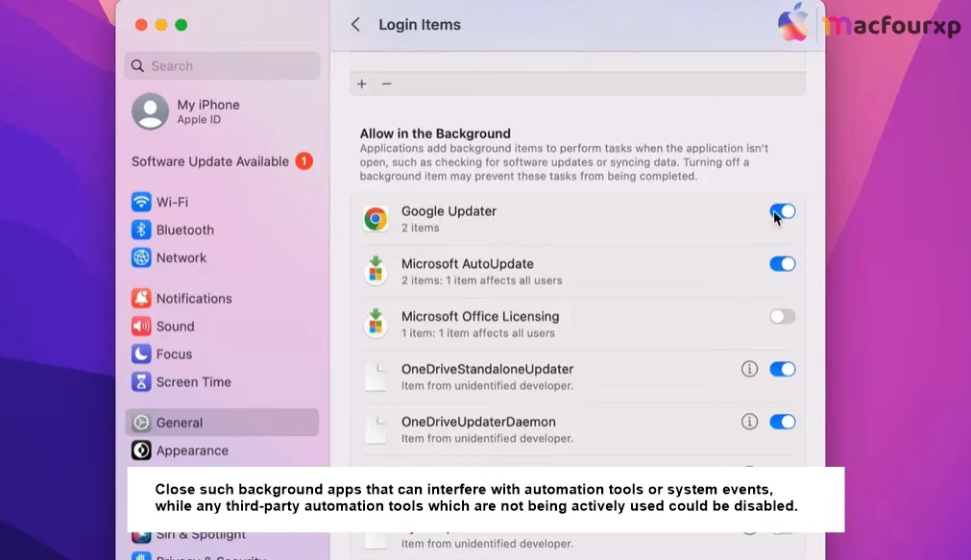Viewport: 971px width, 560px height.
Task: Click the Login Items title
Action: click(x=420, y=25)
